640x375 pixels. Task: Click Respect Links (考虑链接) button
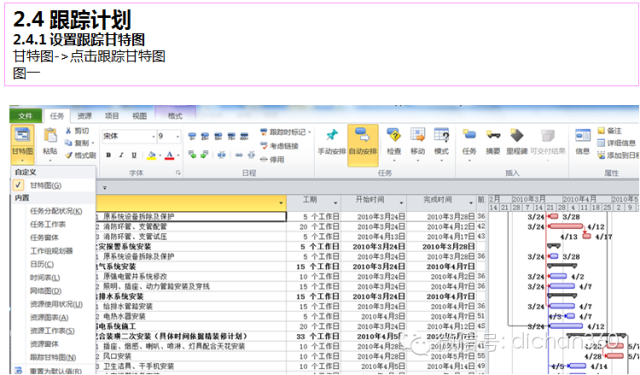279,146
